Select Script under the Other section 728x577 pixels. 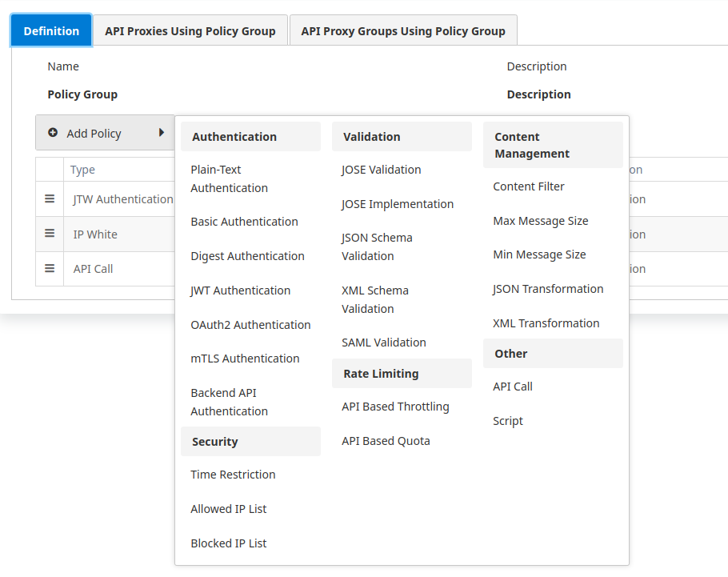pyautogui.click(x=508, y=420)
